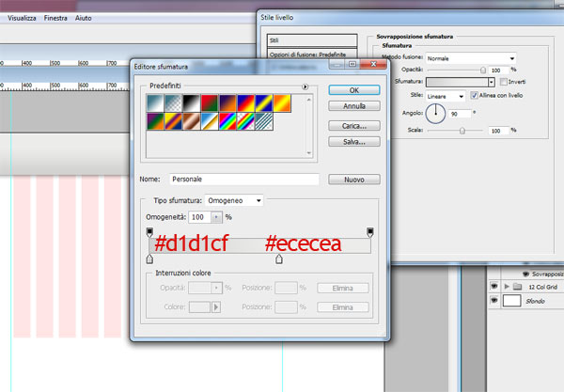The height and width of the screenshot is (392, 564).
Task: Open the Predefiniti presets flyout menu arrow
Action: tap(305, 86)
